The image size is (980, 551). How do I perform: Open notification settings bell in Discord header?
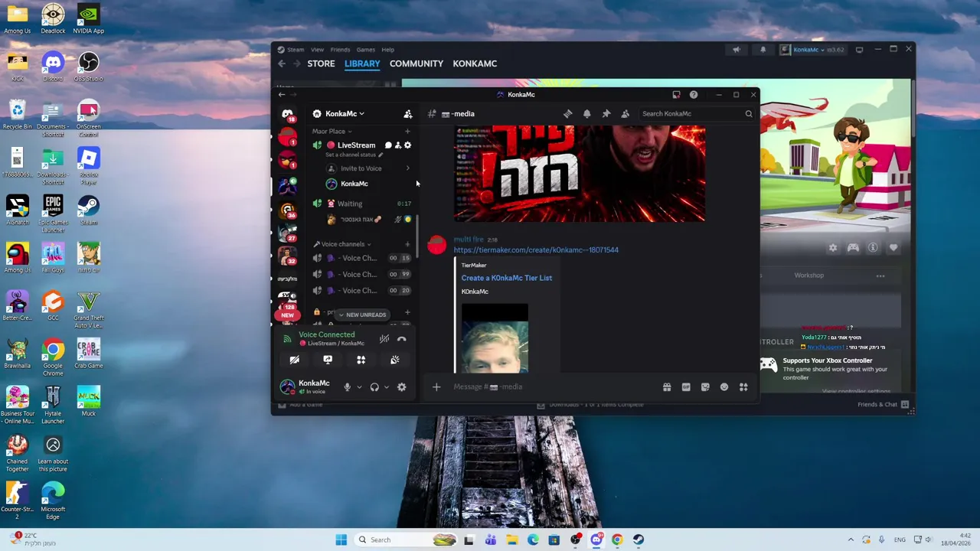click(586, 113)
